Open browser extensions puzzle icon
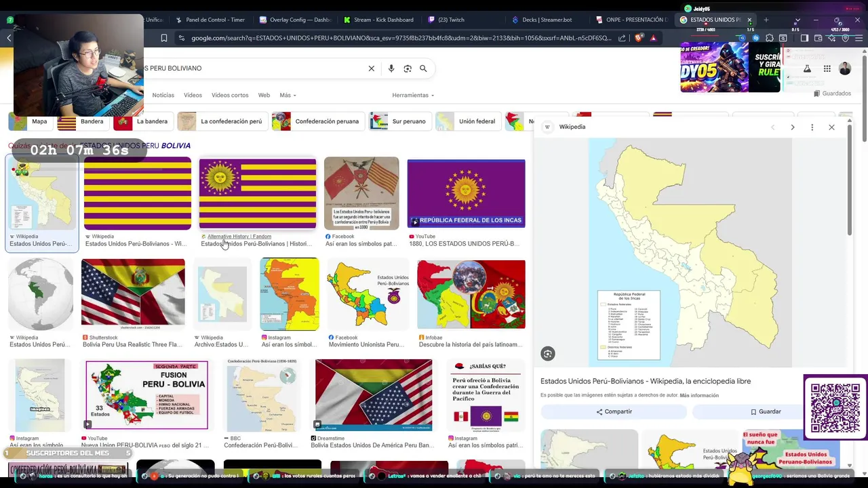The height and width of the screenshot is (488, 868). (x=769, y=38)
